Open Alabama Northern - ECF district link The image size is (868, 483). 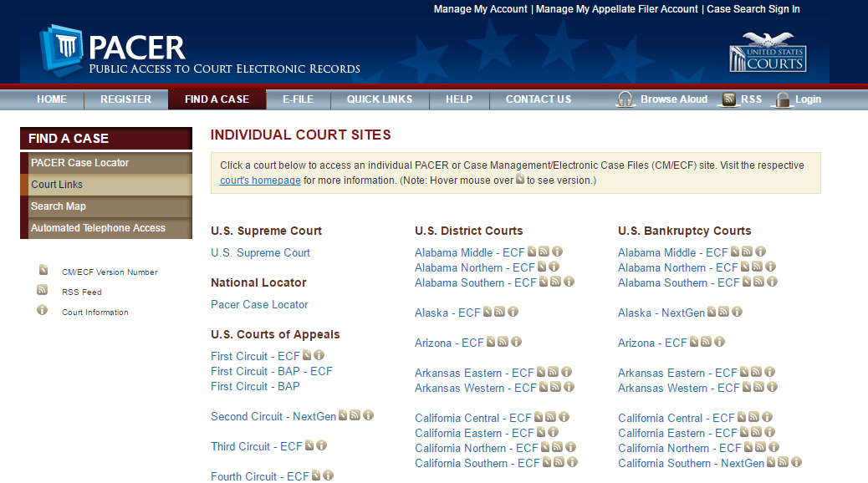[x=475, y=267]
